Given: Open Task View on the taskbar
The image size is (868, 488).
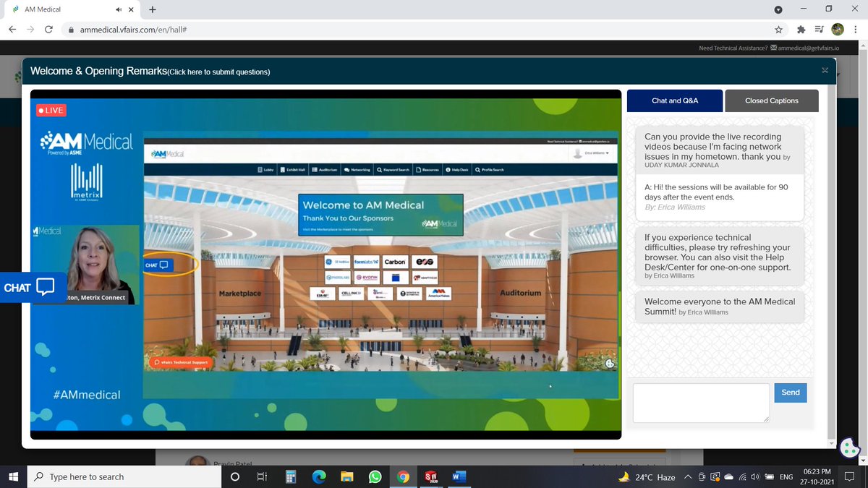Looking at the screenshot, I should [263, 476].
